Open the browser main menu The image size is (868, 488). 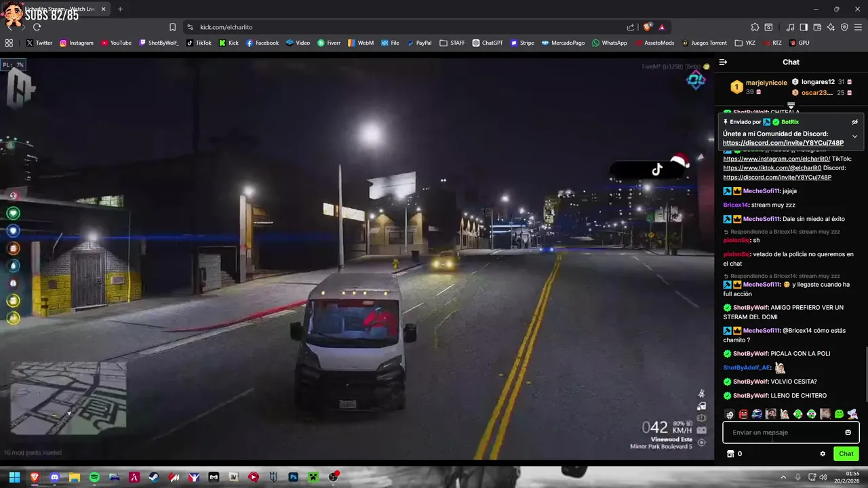coord(858,27)
